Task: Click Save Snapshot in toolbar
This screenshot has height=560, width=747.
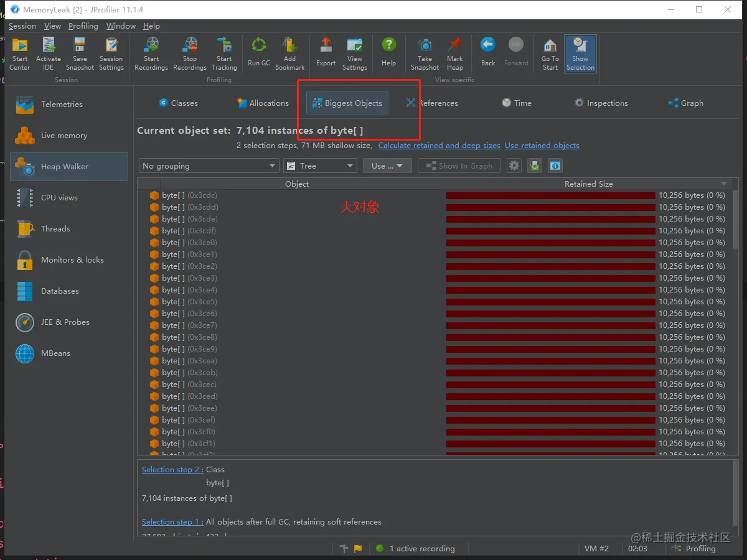Action: click(80, 54)
